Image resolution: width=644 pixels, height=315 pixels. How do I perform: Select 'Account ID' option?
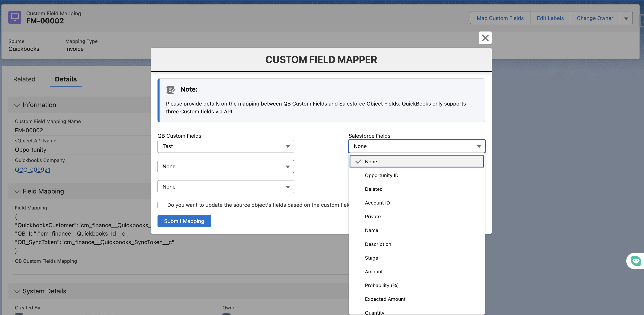point(417,203)
